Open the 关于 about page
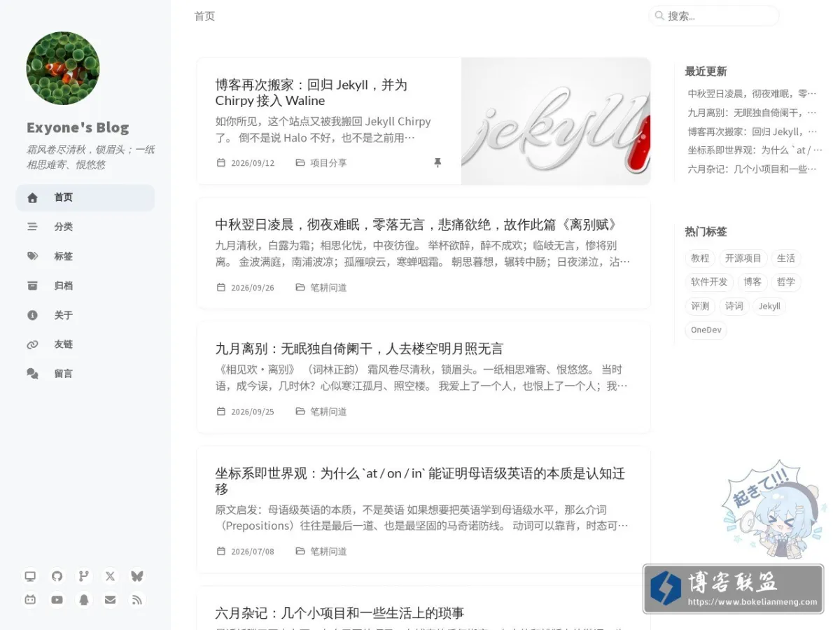Screen dimensions: 840x630 click(x=85, y=315)
